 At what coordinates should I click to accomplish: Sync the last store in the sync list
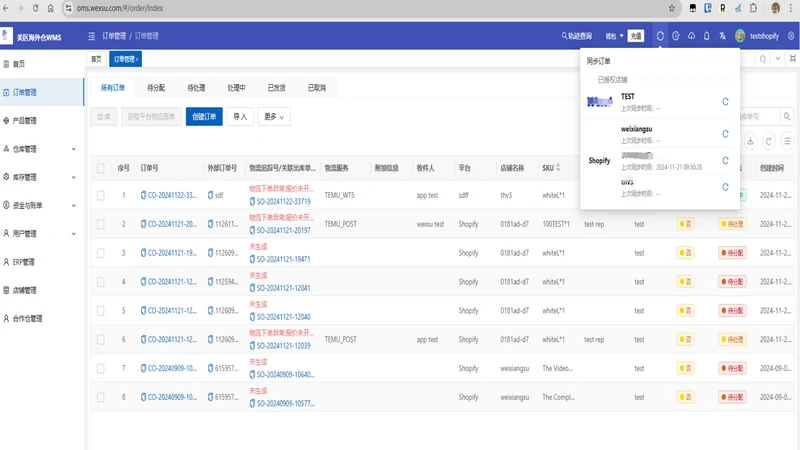(725, 187)
